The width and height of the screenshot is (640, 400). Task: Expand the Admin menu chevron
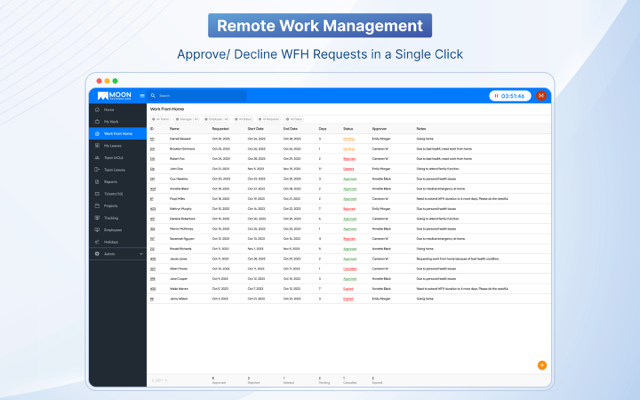click(x=141, y=254)
